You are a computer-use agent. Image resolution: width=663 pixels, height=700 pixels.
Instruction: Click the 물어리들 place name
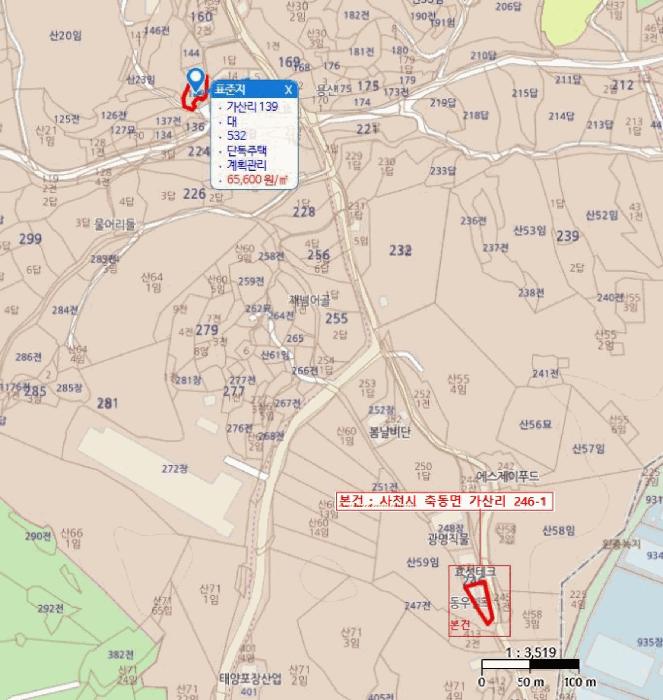coord(114,224)
